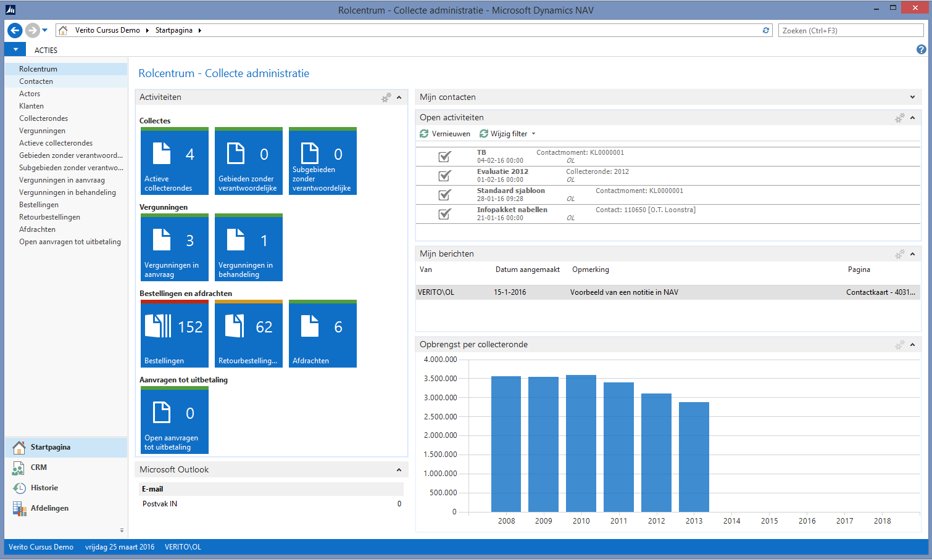Open the Retourbestellingen tile showing 62
The height and width of the screenshot is (560, 932).
249,334
